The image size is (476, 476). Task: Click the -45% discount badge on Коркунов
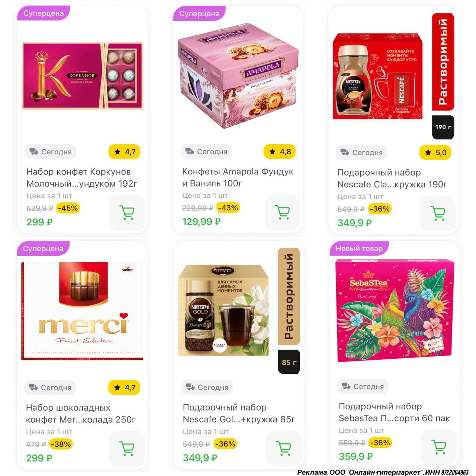click(68, 208)
